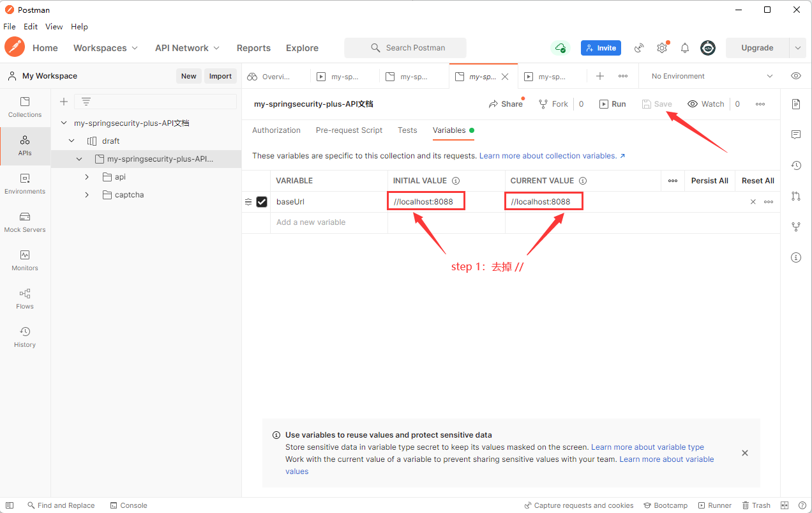Expand the captcha folder

pos(87,194)
